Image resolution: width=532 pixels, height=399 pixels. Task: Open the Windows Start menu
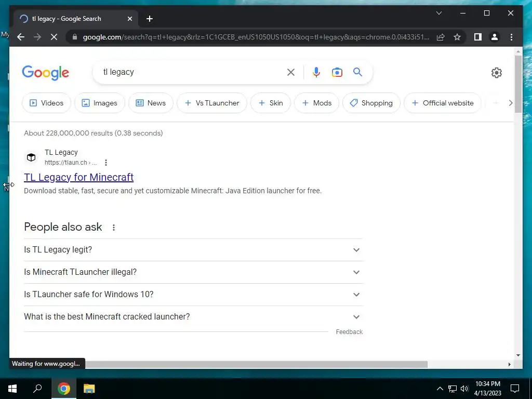(12, 389)
